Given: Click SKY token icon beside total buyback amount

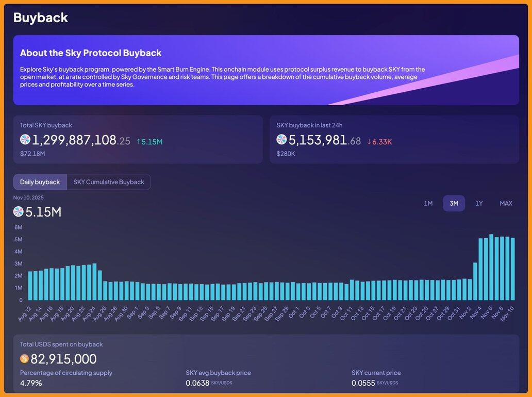Looking at the screenshot, I should click(x=25, y=140).
